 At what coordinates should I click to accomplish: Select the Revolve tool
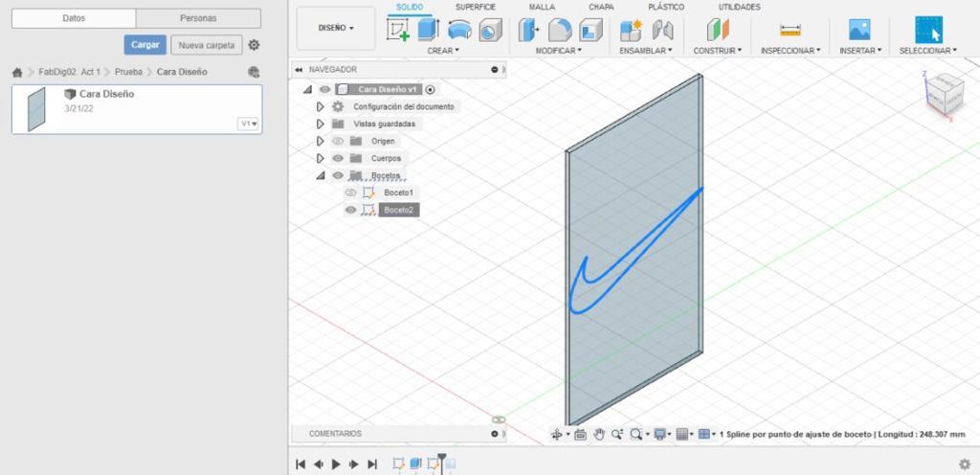(459, 30)
